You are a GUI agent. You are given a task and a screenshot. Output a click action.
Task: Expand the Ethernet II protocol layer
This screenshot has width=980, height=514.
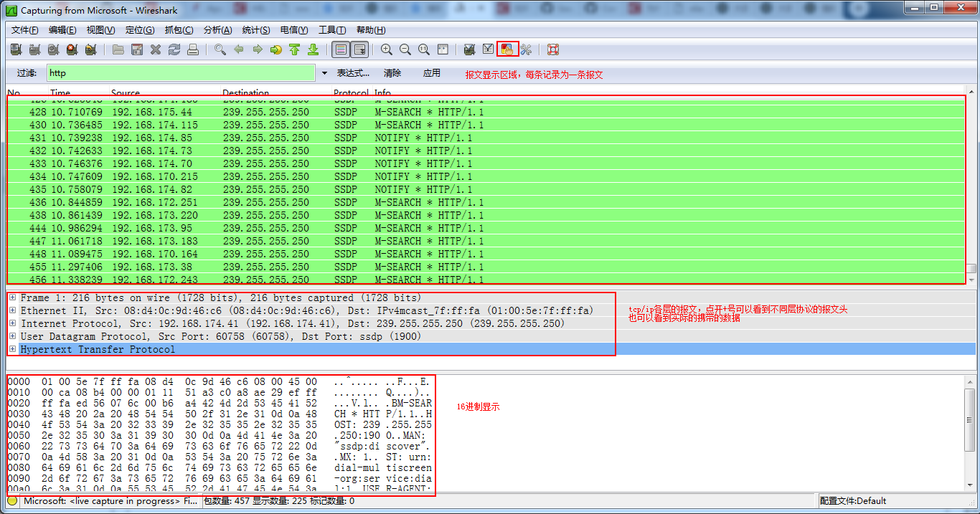click(12, 310)
